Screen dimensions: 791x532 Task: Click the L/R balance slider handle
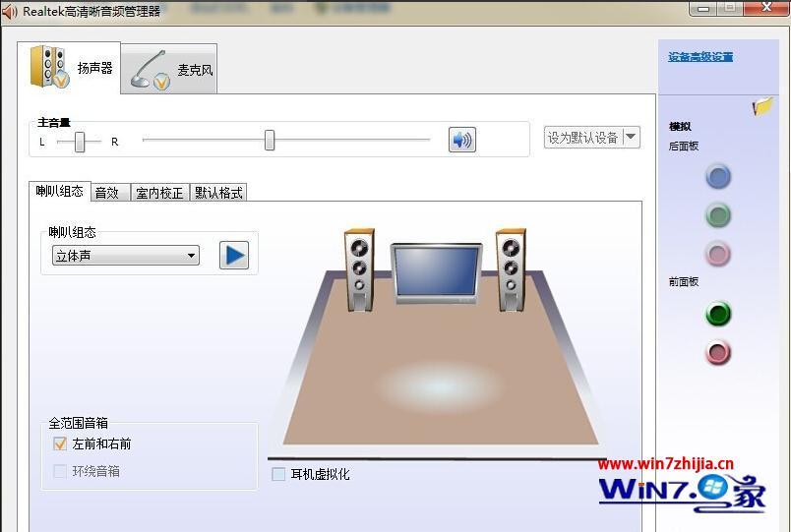tap(80, 142)
